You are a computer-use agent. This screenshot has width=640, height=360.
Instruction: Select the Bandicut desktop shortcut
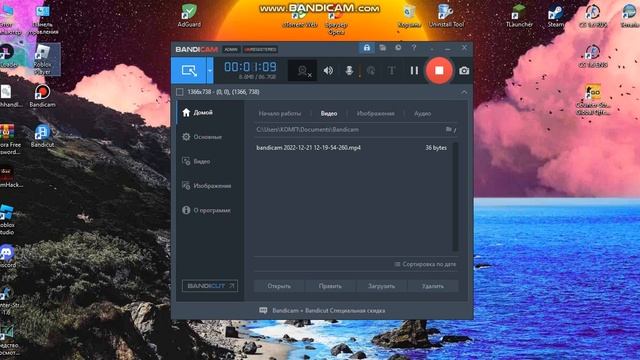[x=42, y=136]
